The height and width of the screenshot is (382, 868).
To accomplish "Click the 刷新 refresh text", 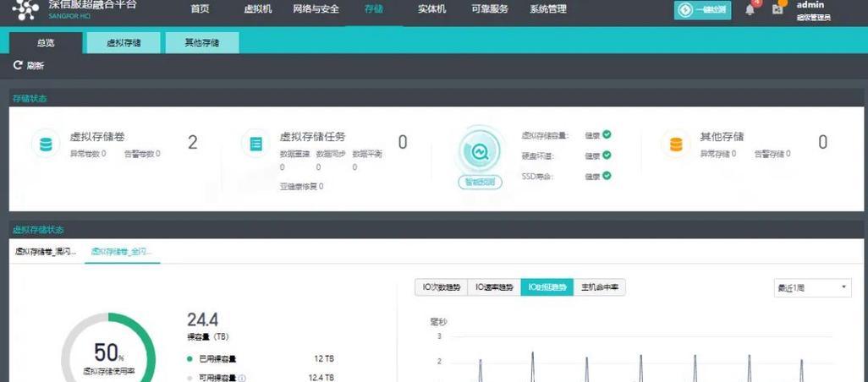I will click(x=35, y=66).
